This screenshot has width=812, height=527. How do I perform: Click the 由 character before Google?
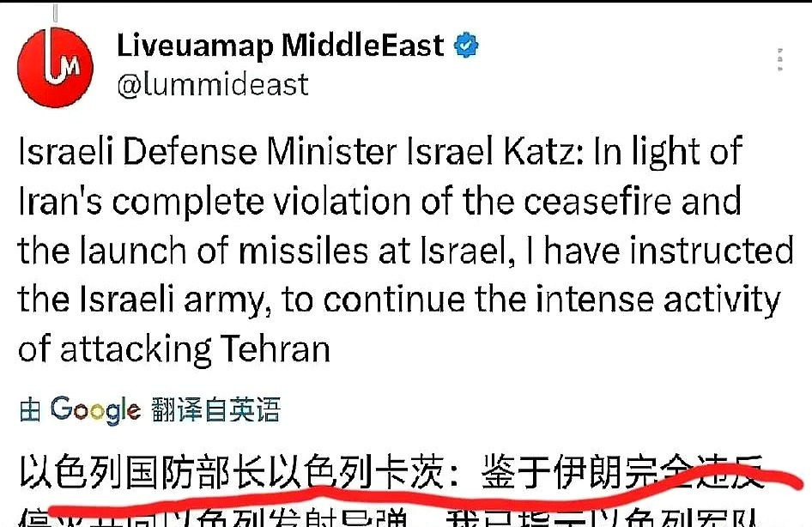click(x=30, y=410)
